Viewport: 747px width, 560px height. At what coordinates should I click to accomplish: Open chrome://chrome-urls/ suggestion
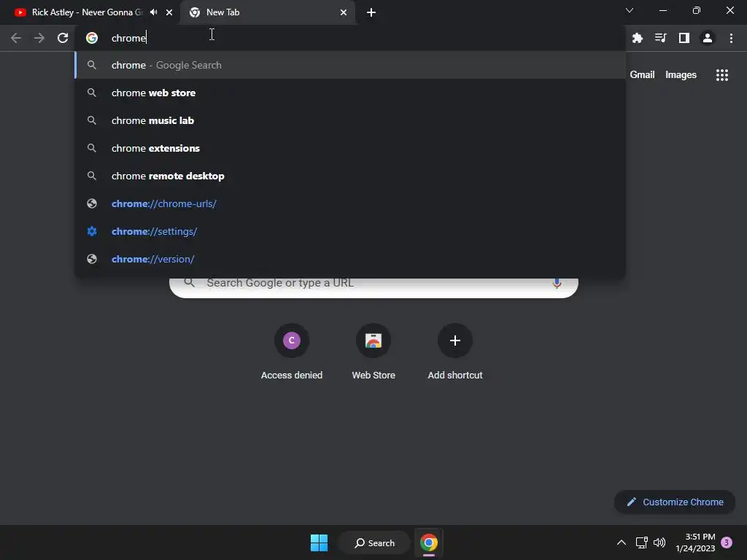pyautogui.click(x=350, y=203)
